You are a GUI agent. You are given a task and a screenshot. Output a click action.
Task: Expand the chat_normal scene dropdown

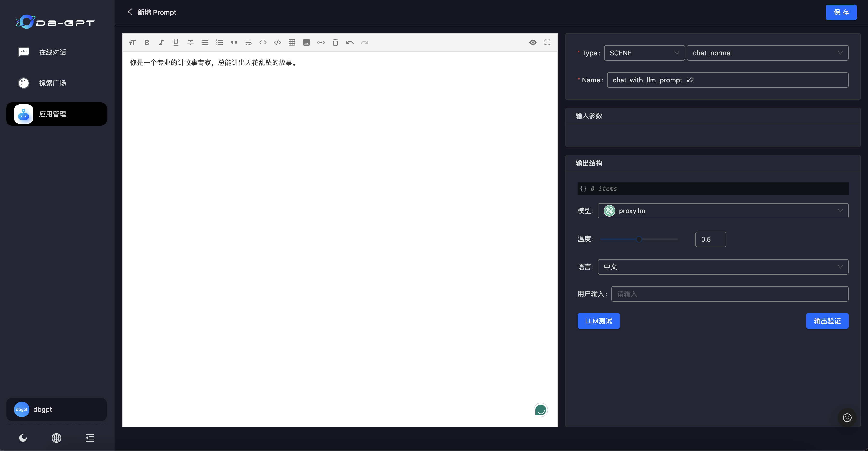[767, 53]
